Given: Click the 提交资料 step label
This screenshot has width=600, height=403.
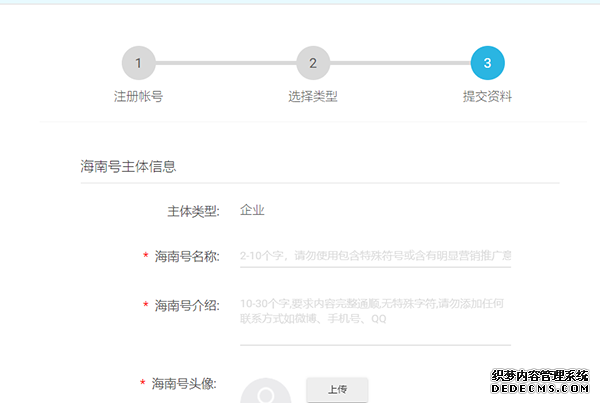Looking at the screenshot, I should coord(488,96).
